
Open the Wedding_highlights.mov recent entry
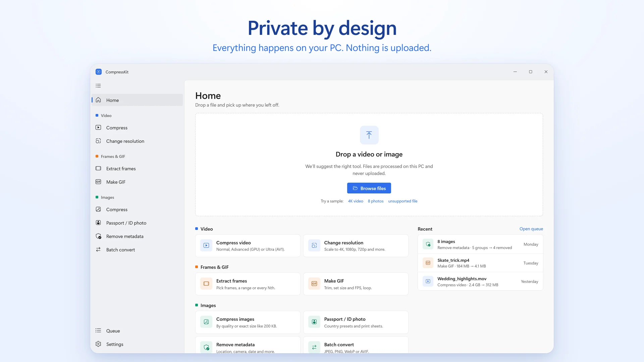[480, 281]
